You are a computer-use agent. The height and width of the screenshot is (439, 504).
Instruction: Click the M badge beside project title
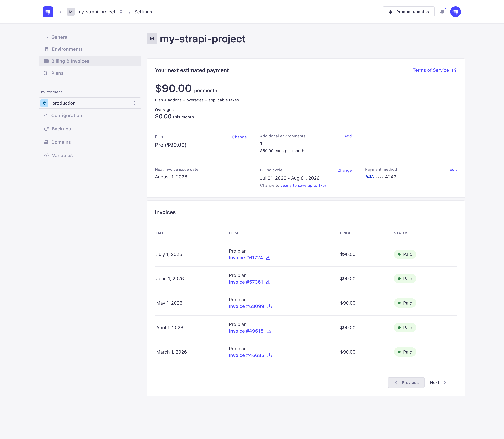[152, 39]
